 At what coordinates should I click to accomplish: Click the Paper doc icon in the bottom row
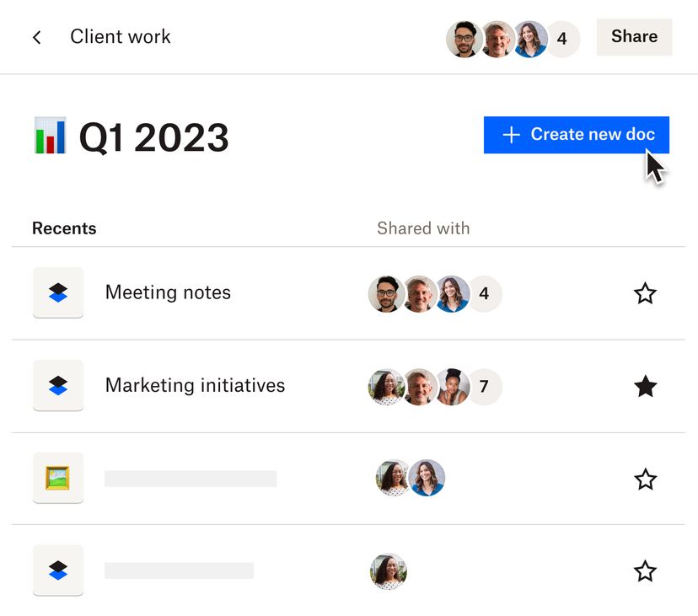pyautogui.click(x=57, y=570)
